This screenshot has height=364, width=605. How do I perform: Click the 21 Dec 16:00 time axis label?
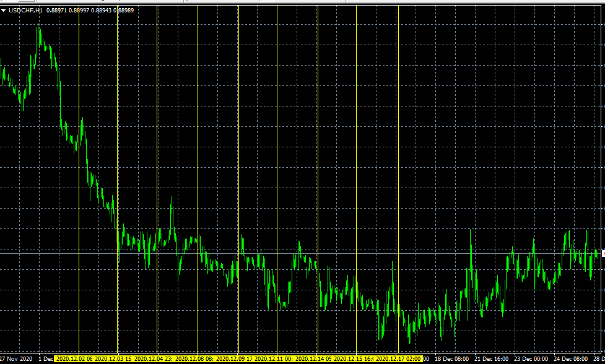pos(491,359)
